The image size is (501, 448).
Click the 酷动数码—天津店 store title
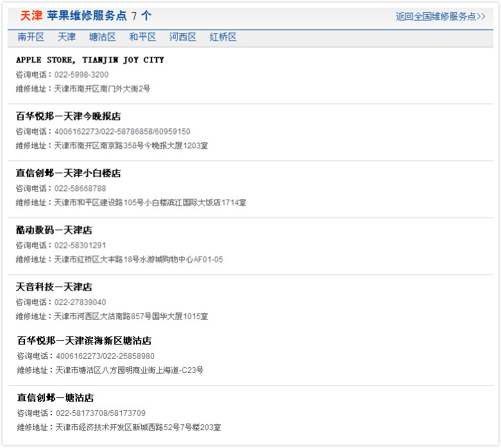click(x=54, y=230)
